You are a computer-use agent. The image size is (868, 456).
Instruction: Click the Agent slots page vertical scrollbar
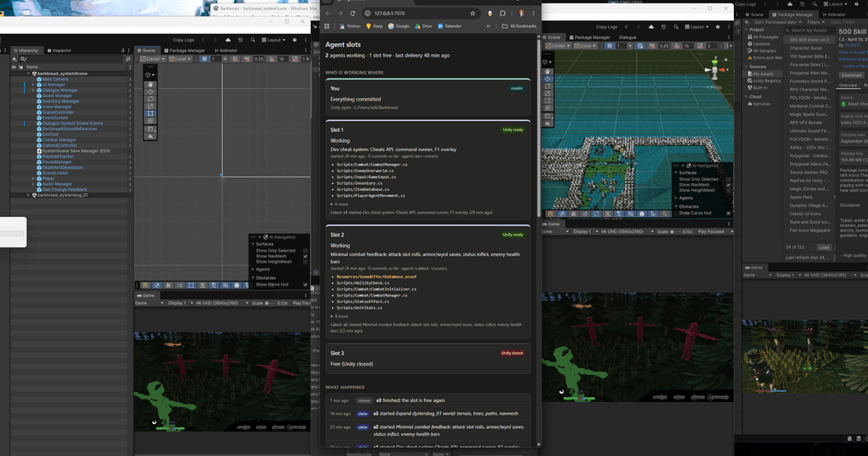click(539, 128)
